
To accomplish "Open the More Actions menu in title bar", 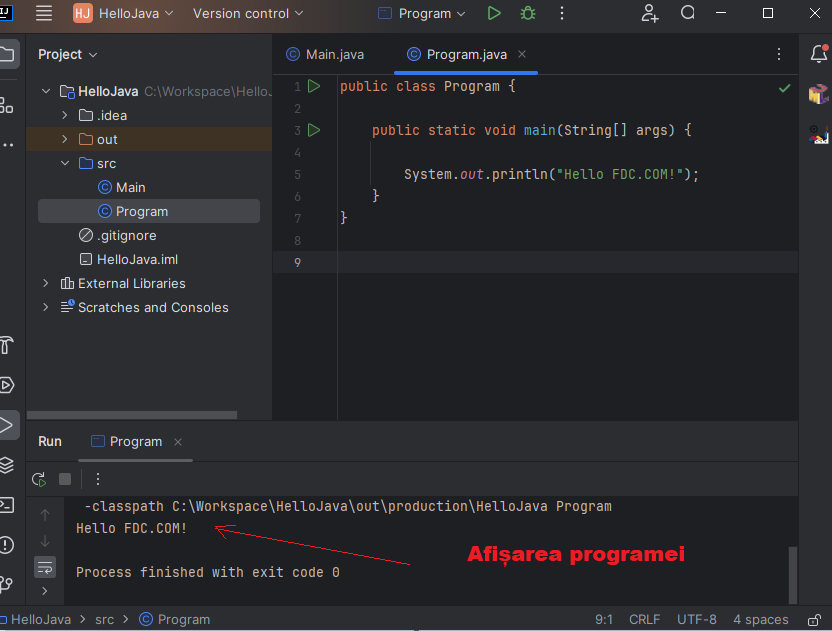I will point(562,13).
